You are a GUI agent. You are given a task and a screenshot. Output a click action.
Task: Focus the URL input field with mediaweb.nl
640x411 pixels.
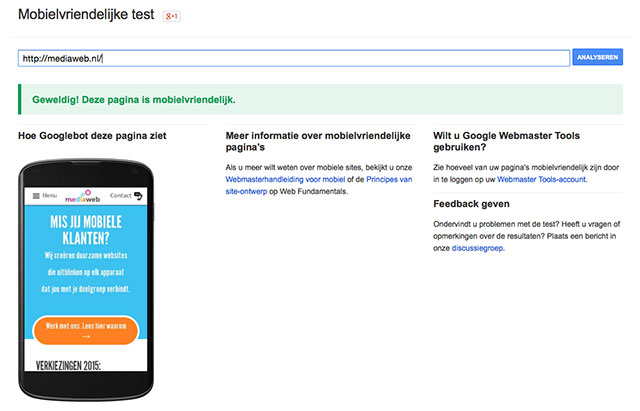coord(294,58)
